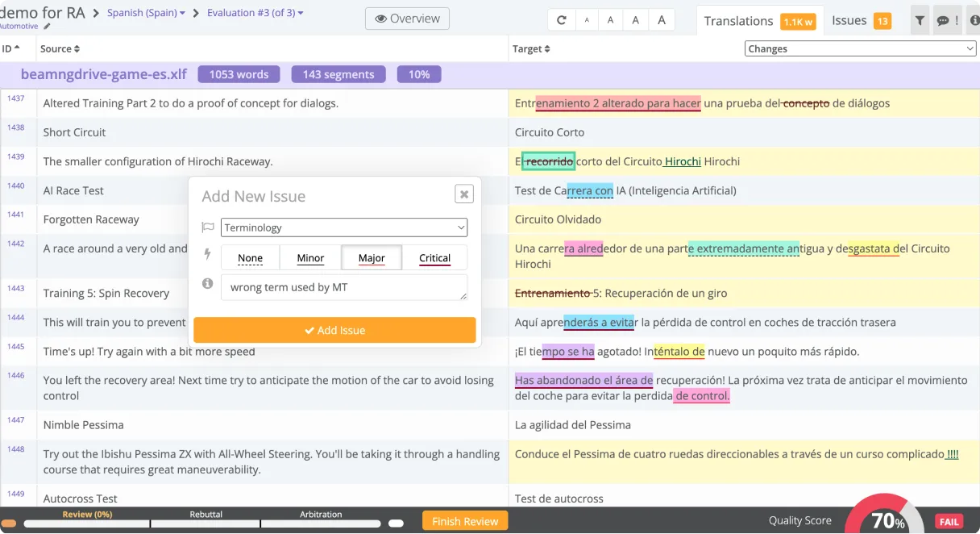Click target text 'Circuito Olvidado'
980x534 pixels.
click(558, 219)
